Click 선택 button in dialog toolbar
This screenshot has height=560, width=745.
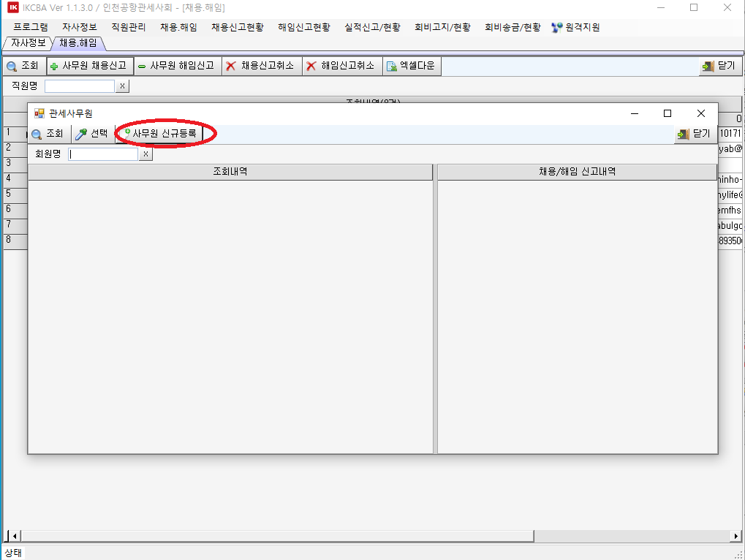(92, 134)
